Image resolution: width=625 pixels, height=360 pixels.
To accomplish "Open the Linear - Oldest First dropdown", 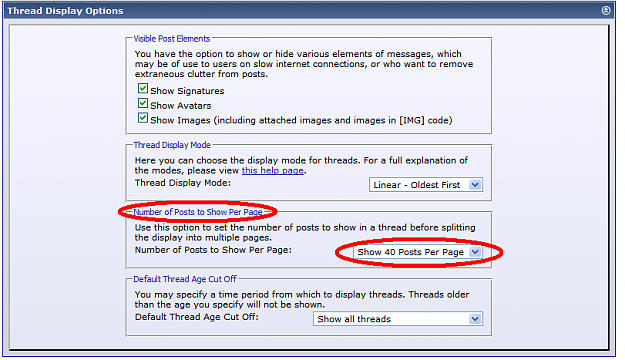I will (426, 185).
